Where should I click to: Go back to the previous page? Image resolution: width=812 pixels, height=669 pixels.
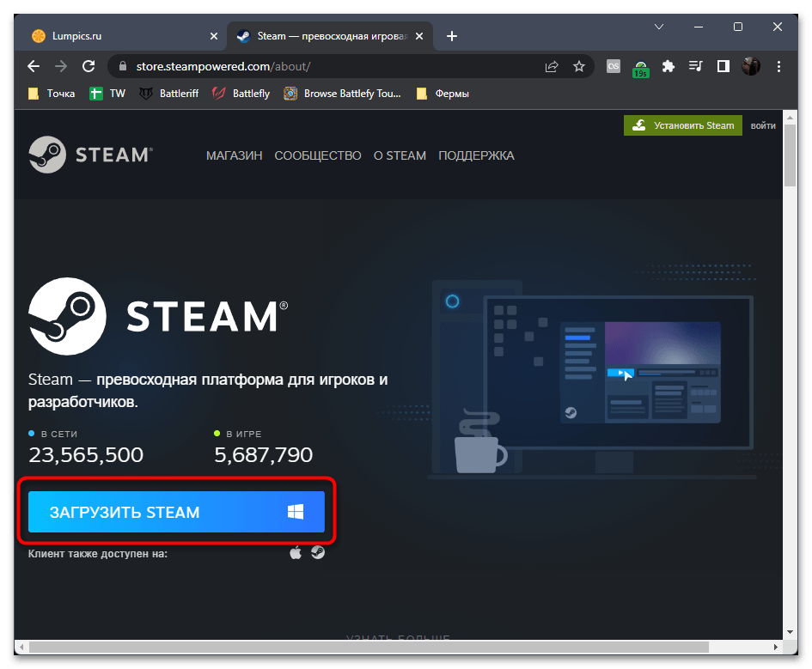coord(34,66)
